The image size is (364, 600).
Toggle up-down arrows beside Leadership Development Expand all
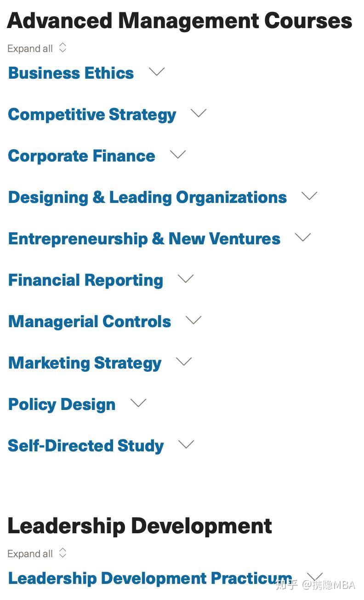pos(63,553)
